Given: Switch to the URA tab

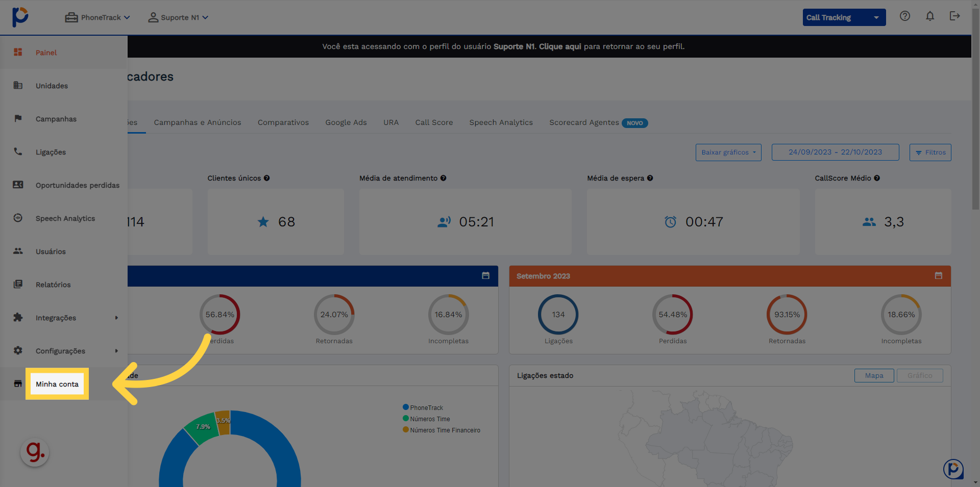Looking at the screenshot, I should point(391,122).
